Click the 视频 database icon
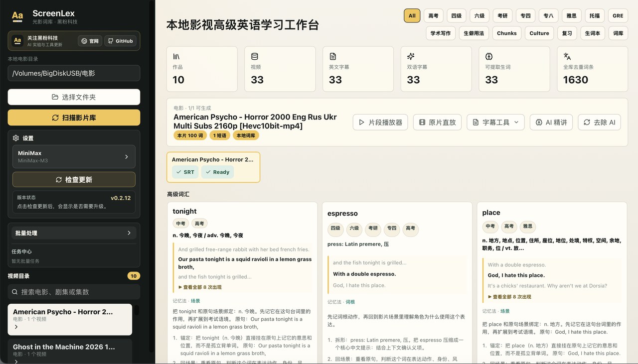Viewport: 638px width, 364px height. coord(255,56)
